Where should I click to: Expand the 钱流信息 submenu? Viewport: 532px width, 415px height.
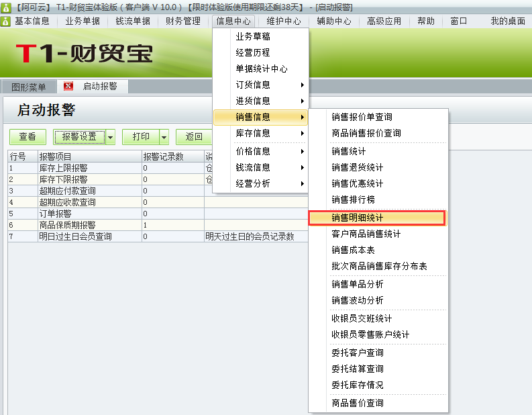pos(260,167)
